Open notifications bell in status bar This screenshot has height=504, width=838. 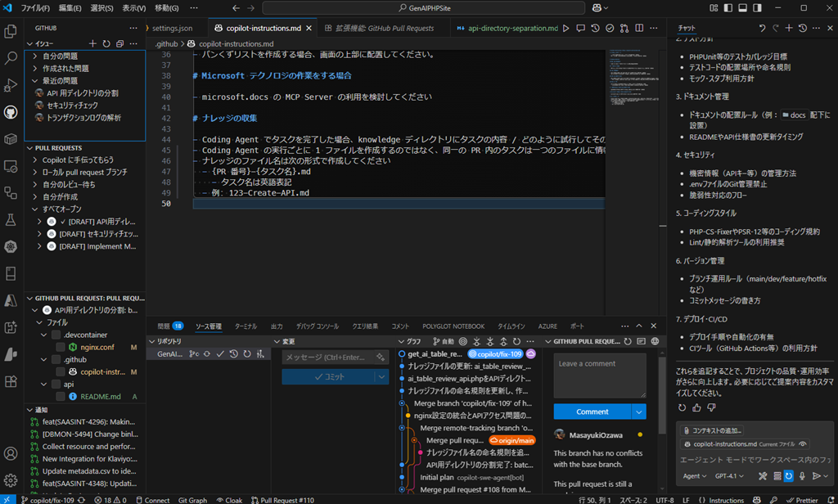point(831,500)
